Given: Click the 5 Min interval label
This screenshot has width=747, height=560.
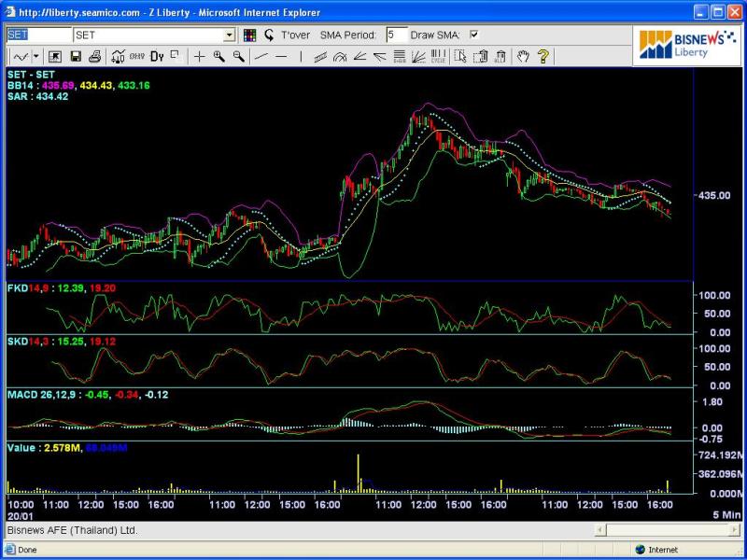Looking at the screenshot, I should pyautogui.click(x=726, y=515).
